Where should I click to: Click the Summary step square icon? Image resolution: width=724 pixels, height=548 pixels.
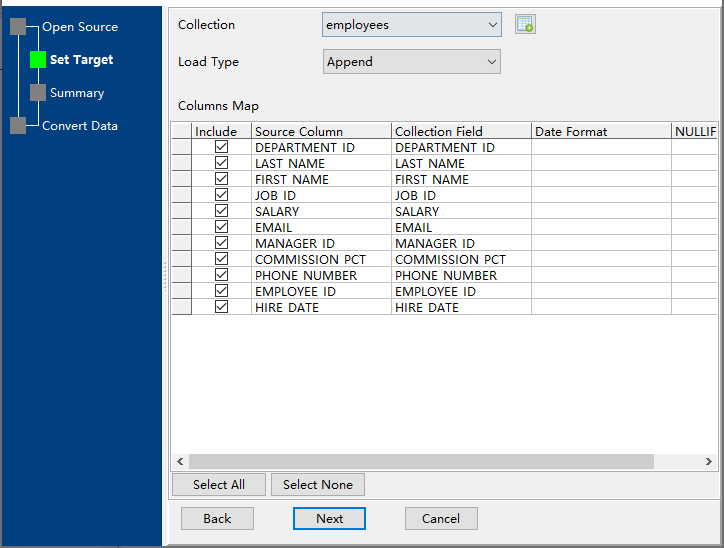(x=38, y=93)
